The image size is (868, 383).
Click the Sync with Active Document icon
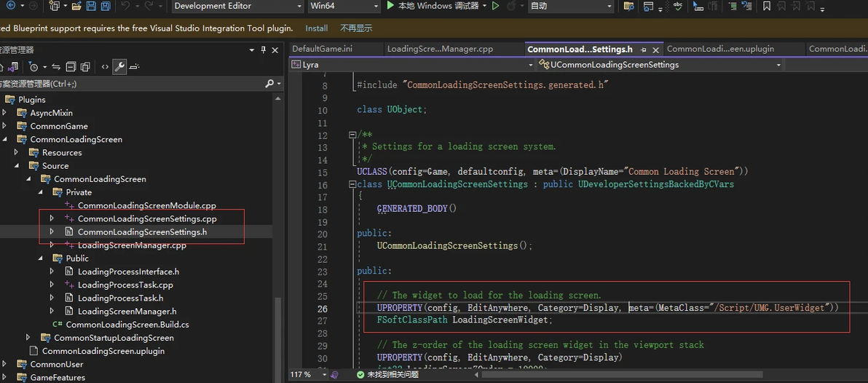[56, 66]
